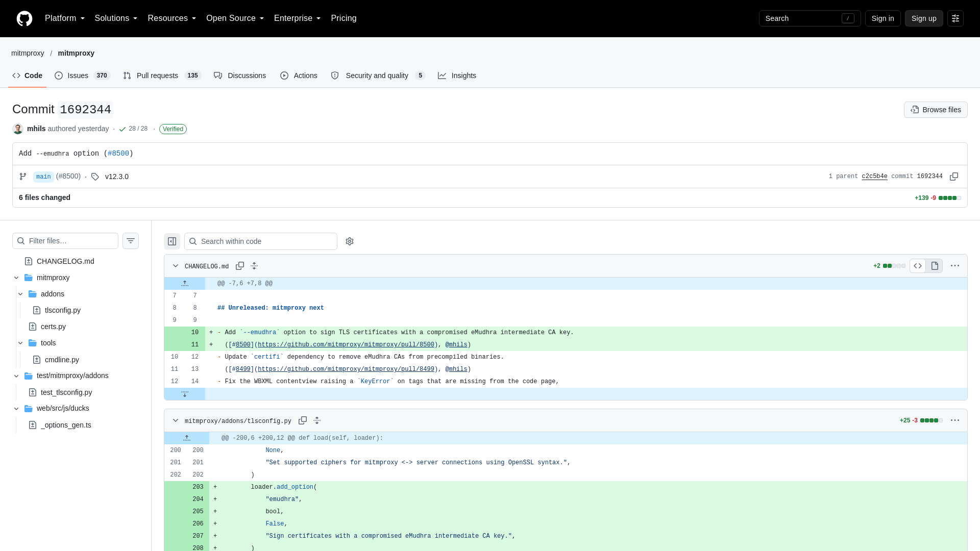Expand all lines in tlsconfig.py
Viewport: 980px width, 551px height.
pos(317,420)
